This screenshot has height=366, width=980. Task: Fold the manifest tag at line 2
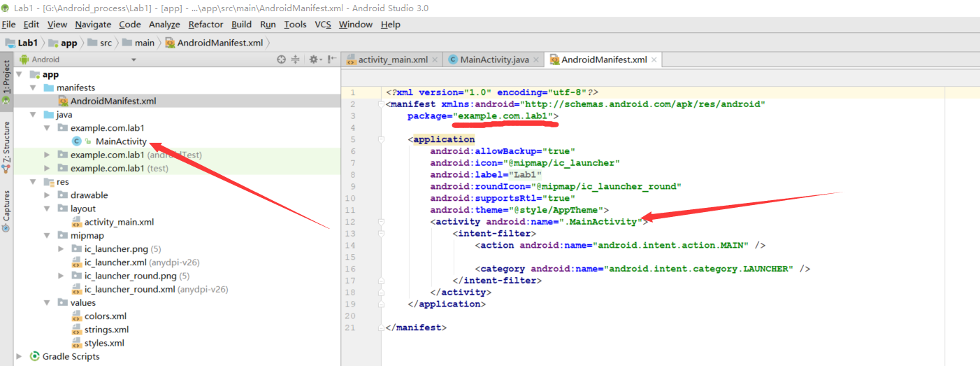coord(382,104)
